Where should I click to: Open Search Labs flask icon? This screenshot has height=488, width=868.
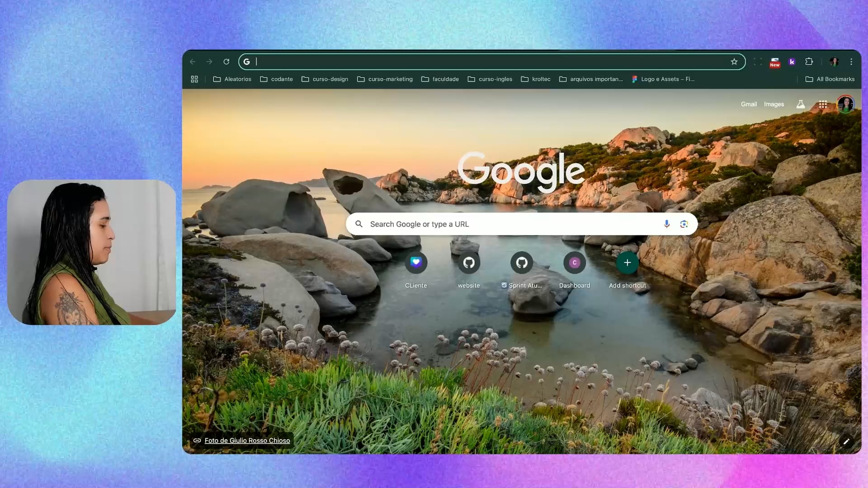coord(801,104)
